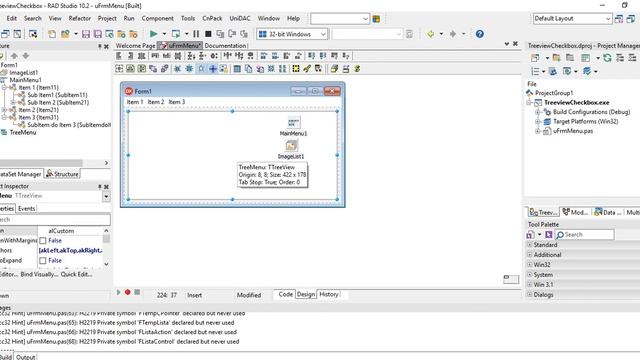The image size is (640, 360).
Task: Click Item 3 on Form1 menu bar
Action: (177, 102)
